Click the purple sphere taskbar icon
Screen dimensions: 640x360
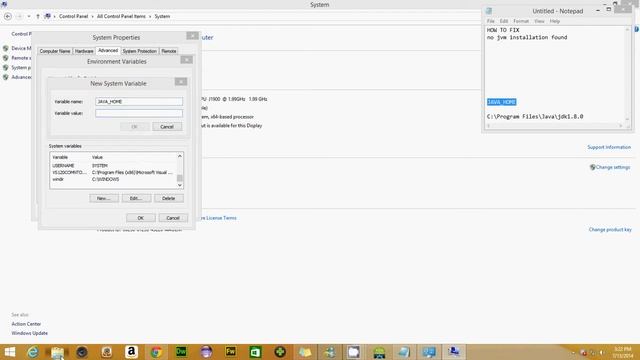(206, 352)
